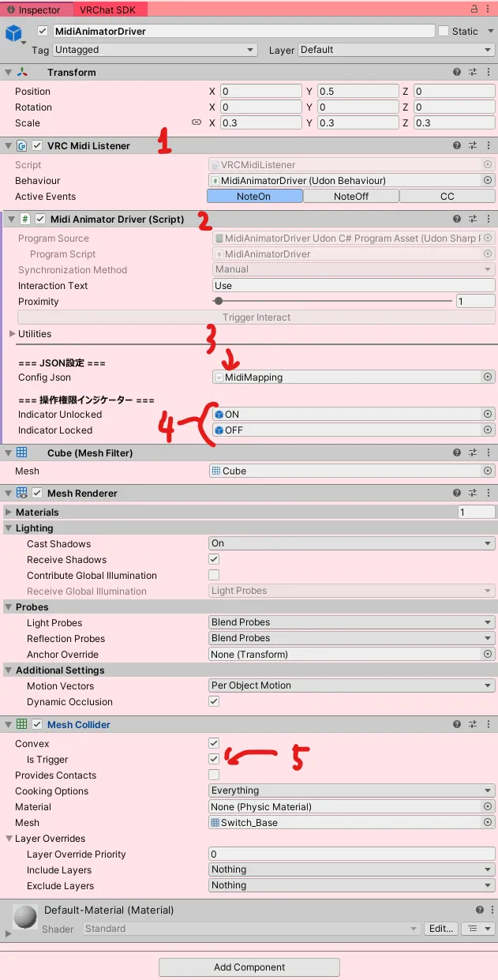Toggle the Static checkbox
This screenshot has height=980, width=498.
[x=444, y=31]
